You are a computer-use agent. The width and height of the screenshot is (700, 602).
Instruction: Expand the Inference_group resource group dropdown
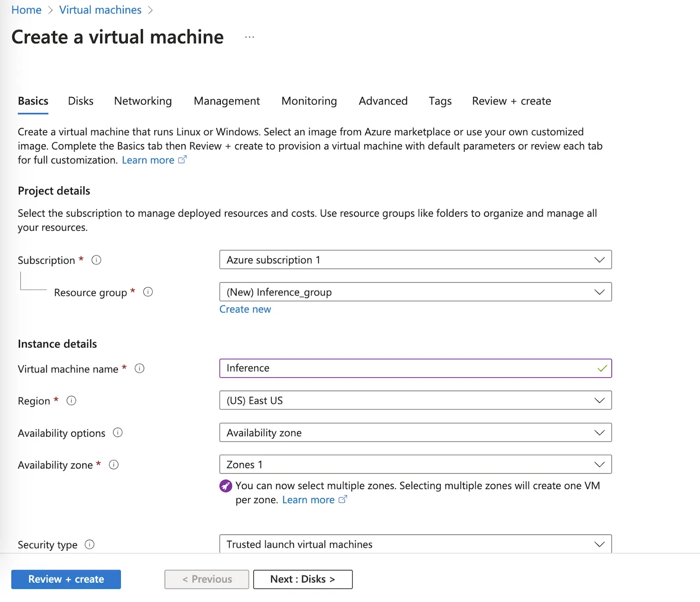click(x=416, y=292)
